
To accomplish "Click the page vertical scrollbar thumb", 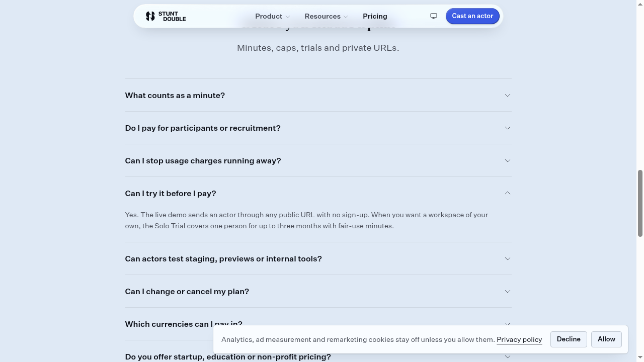I will point(640,203).
